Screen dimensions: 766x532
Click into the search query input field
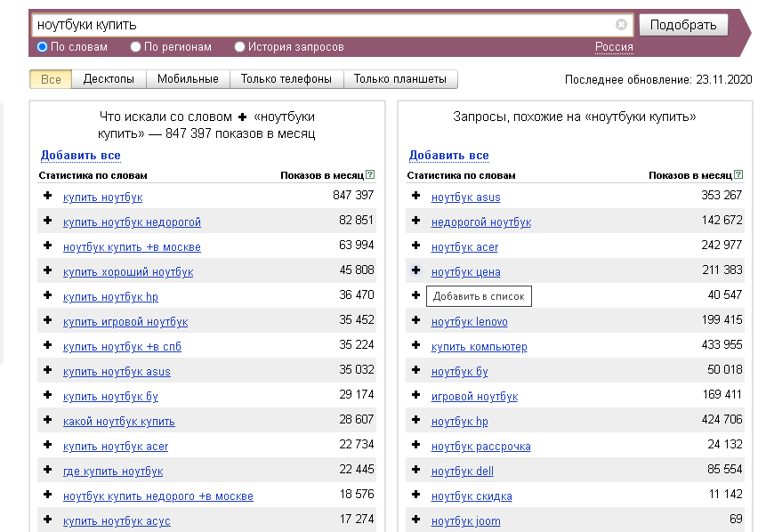[320, 25]
